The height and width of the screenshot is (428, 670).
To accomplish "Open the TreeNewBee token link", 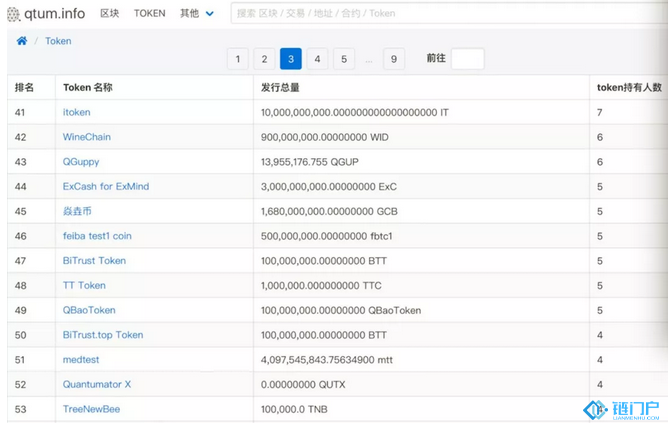I will 91,410.
